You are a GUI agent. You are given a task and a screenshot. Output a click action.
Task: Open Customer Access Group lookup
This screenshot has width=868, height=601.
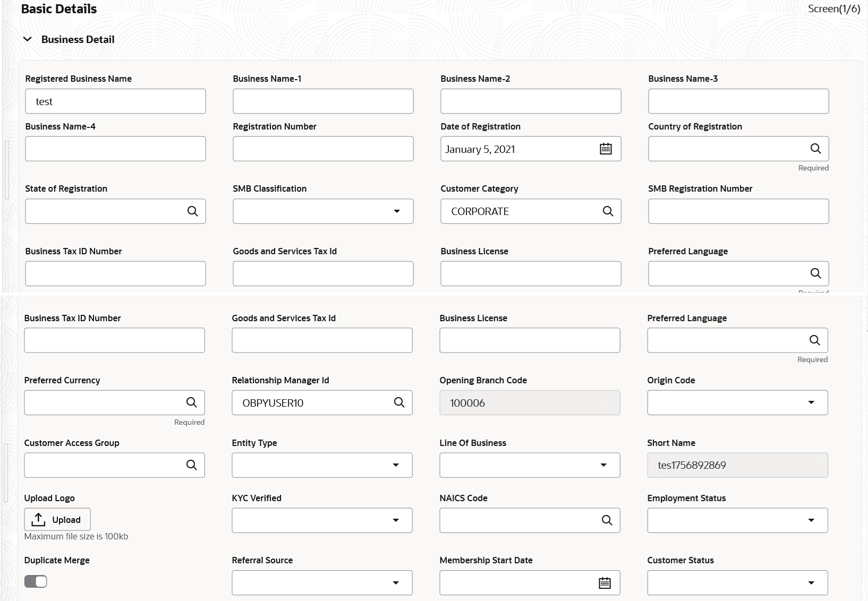point(191,465)
